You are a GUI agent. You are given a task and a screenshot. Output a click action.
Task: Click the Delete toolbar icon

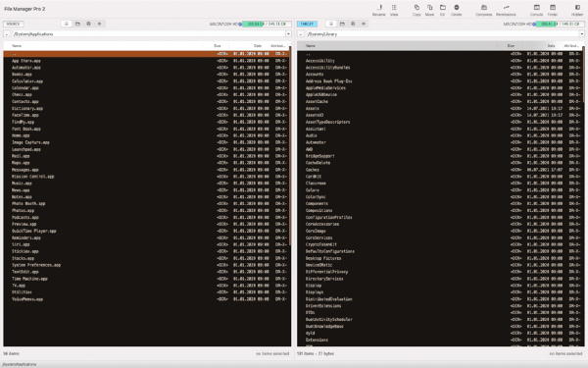point(456,10)
